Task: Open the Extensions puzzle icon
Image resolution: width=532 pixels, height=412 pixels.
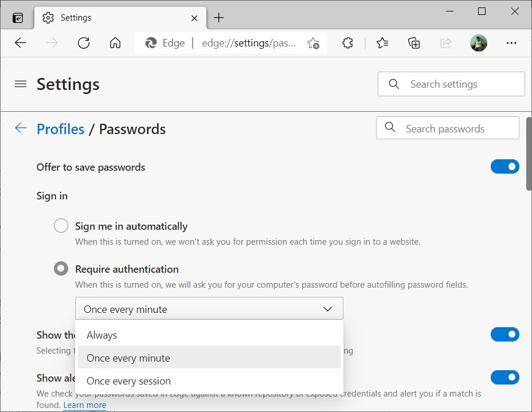Action: point(347,43)
